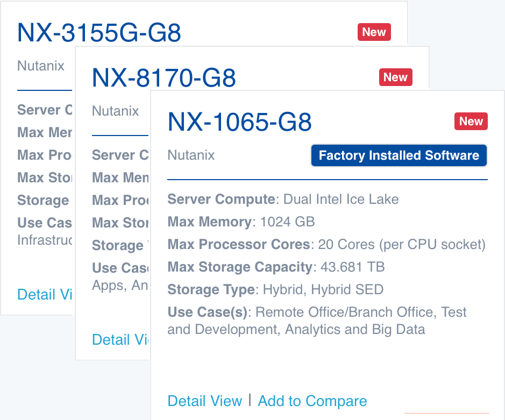Open the partially hidden NX-8170-G8 Detail link
The image size is (505, 420).
click(x=120, y=340)
